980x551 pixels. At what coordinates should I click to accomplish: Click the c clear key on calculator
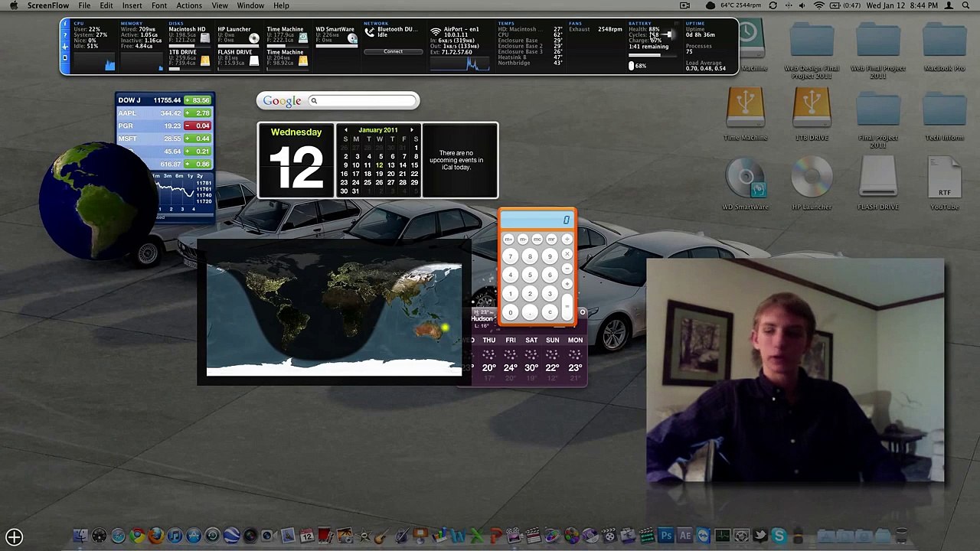tap(549, 312)
